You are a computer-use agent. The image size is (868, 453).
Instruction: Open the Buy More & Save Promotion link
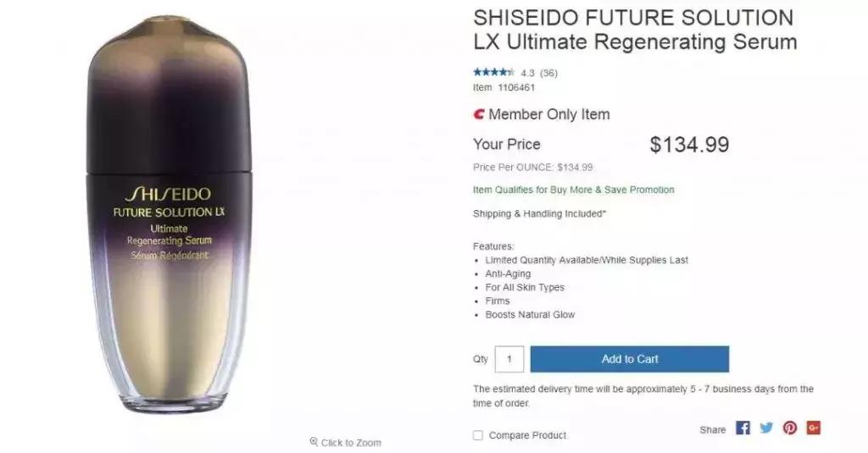574,190
